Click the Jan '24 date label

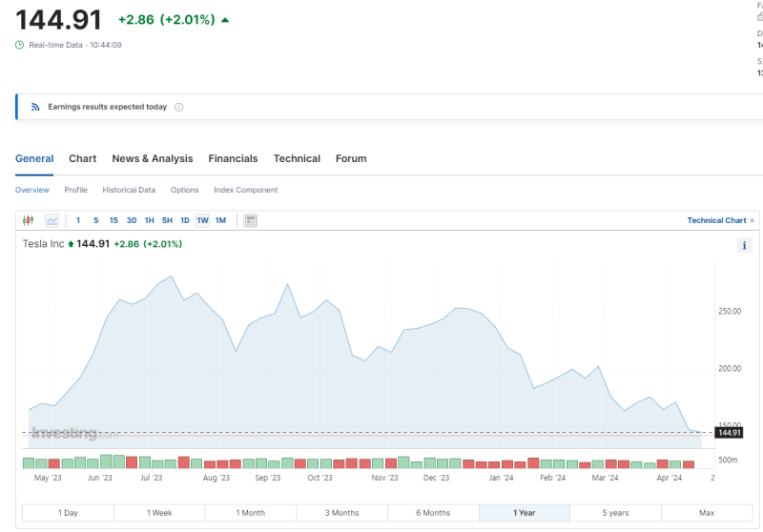(502, 478)
